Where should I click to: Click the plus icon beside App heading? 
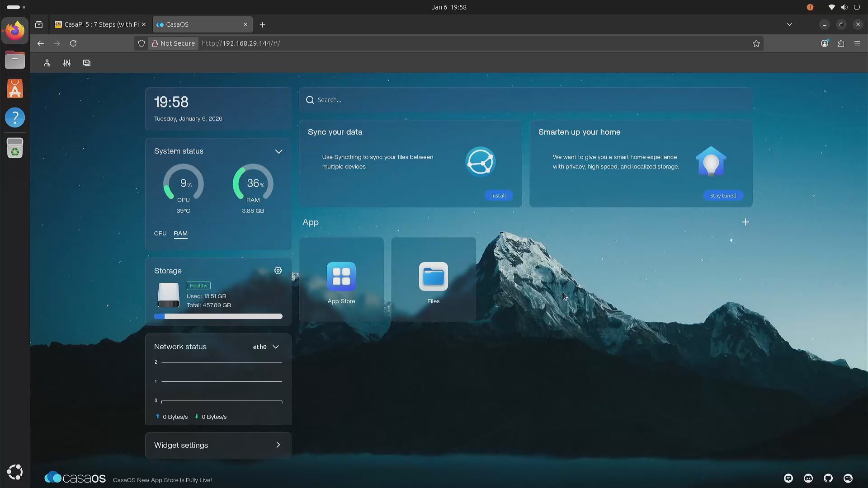click(x=745, y=222)
